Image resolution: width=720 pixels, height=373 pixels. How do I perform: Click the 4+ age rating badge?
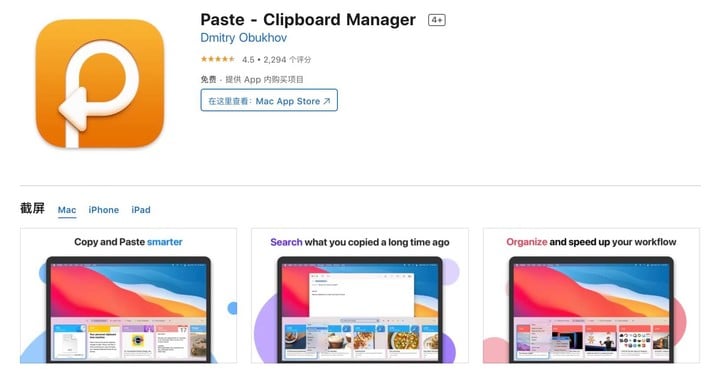tap(437, 20)
